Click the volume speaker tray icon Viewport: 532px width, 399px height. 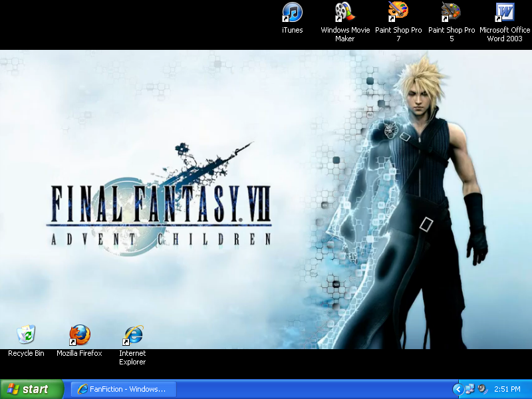point(481,389)
